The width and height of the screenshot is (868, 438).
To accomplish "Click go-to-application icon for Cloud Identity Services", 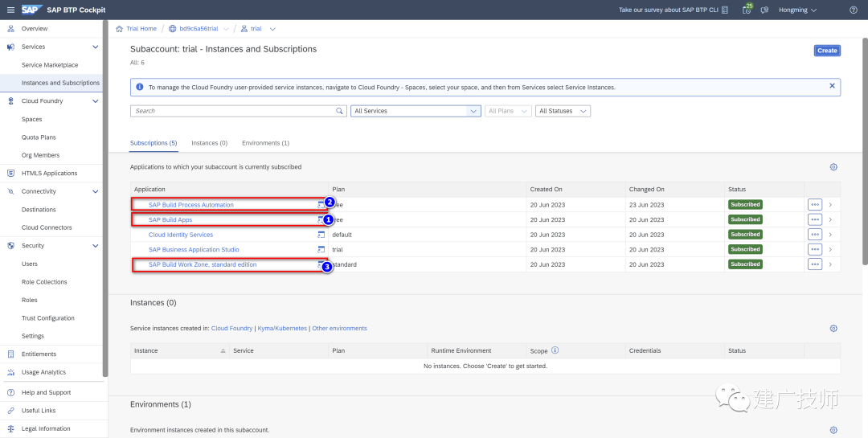I will point(321,235).
